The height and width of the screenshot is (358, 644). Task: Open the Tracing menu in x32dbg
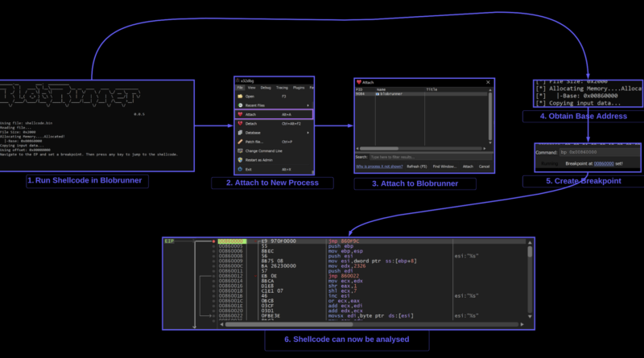click(x=283, y=88)
